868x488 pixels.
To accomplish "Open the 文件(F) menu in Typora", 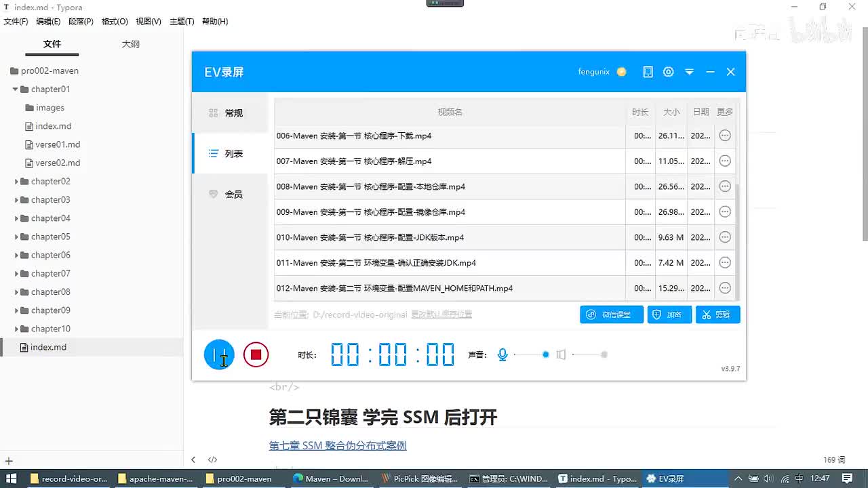I will (16, 22).
